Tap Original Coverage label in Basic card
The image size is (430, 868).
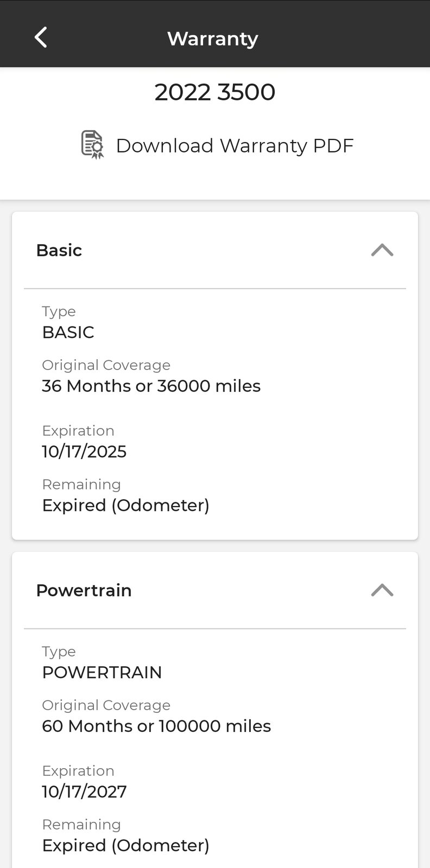pyautogui.click(x=106, y=365)
